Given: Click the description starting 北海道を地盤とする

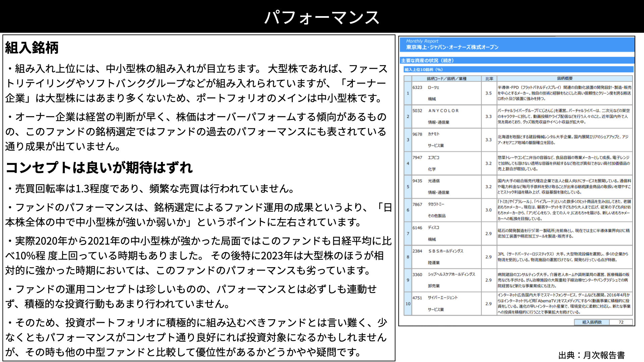Looking at the screenshot, I should (x=563, y=140).
